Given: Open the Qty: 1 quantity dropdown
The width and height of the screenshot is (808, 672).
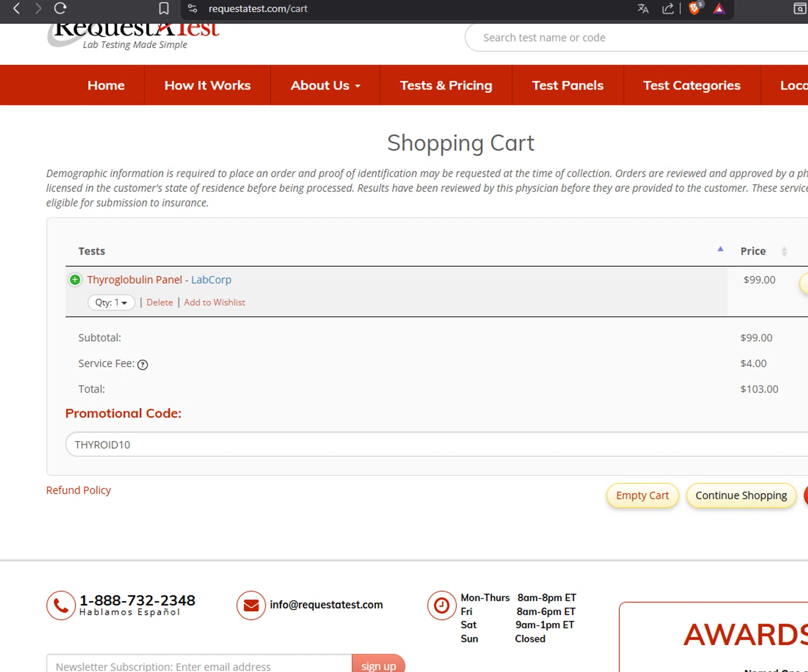Looking at the screenshot, I should 111,302.
